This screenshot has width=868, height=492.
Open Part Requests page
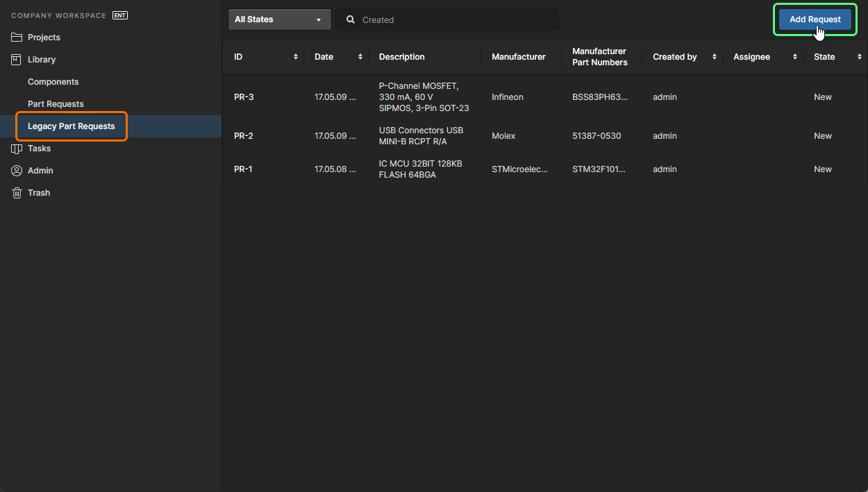[x=56, y=104]
